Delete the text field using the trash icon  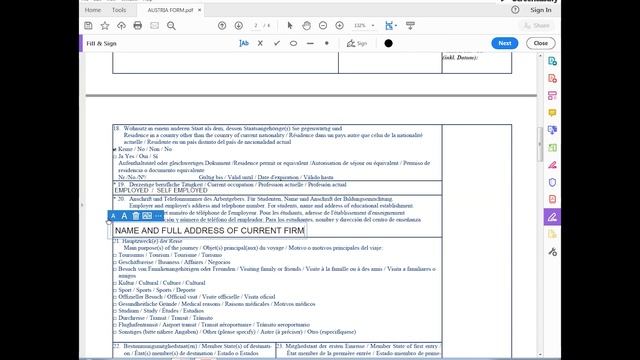pyautogui.click(x=136, y=216)
